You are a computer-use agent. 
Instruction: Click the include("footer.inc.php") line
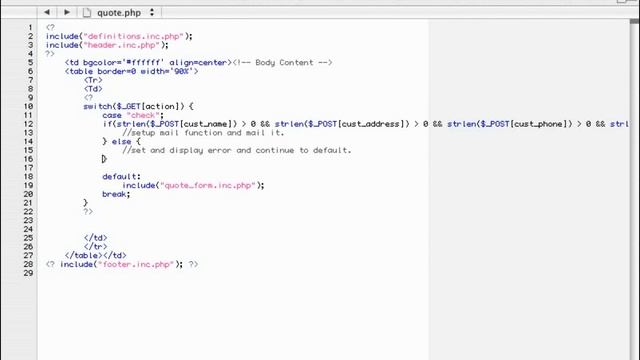[x=122, y=264]
